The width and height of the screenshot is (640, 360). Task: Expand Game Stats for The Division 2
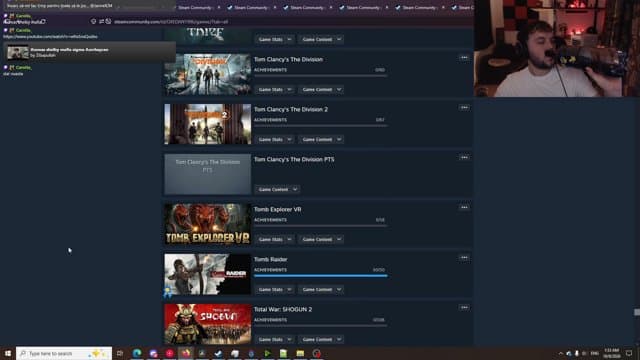(274, 140)
